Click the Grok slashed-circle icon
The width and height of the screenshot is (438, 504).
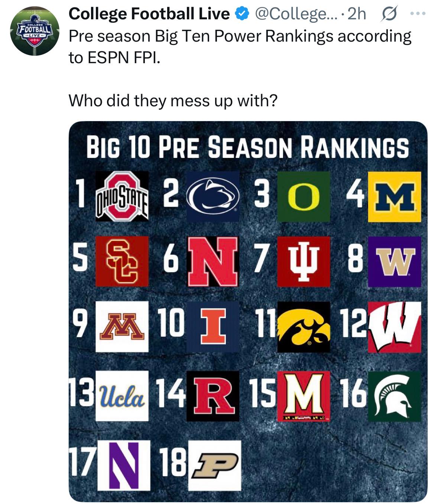pos(388,14)
